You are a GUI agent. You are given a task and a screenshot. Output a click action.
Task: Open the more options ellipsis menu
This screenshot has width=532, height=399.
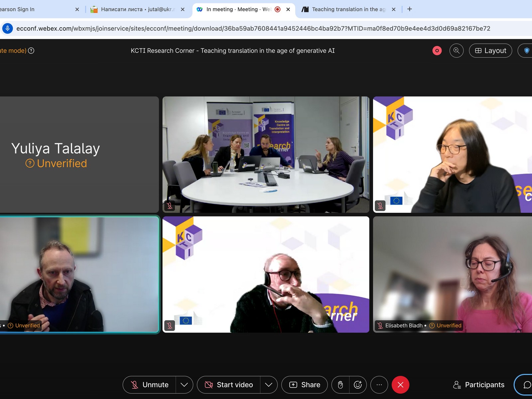379,385
